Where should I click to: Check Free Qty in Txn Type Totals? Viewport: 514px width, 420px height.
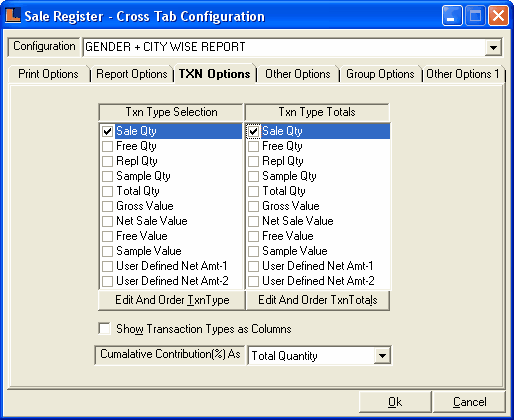[x=253, y=146]
